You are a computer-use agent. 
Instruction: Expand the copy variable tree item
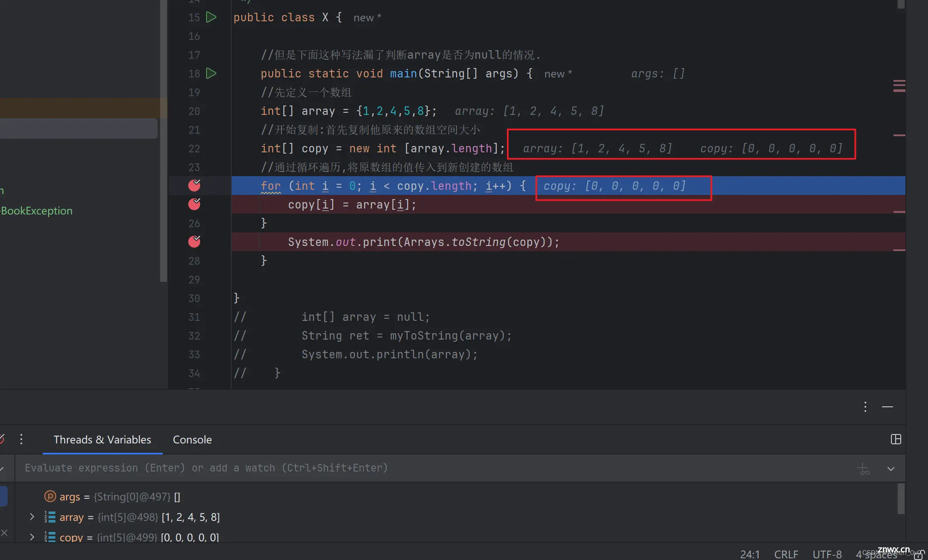coord(32,537)
